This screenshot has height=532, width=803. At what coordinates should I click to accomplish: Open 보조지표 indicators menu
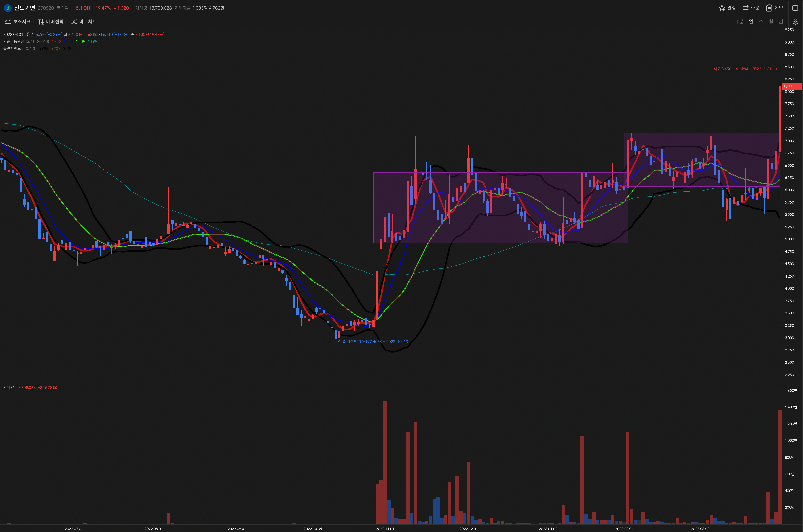coord(18,22)
